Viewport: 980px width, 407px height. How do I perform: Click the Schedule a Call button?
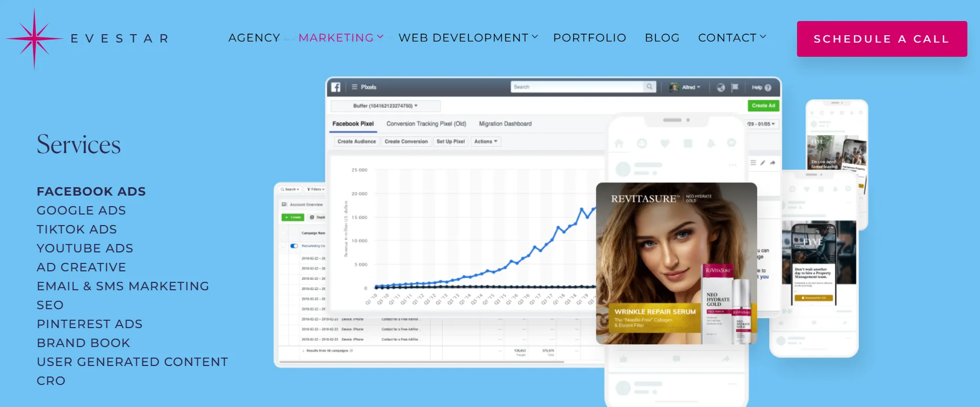882,39
